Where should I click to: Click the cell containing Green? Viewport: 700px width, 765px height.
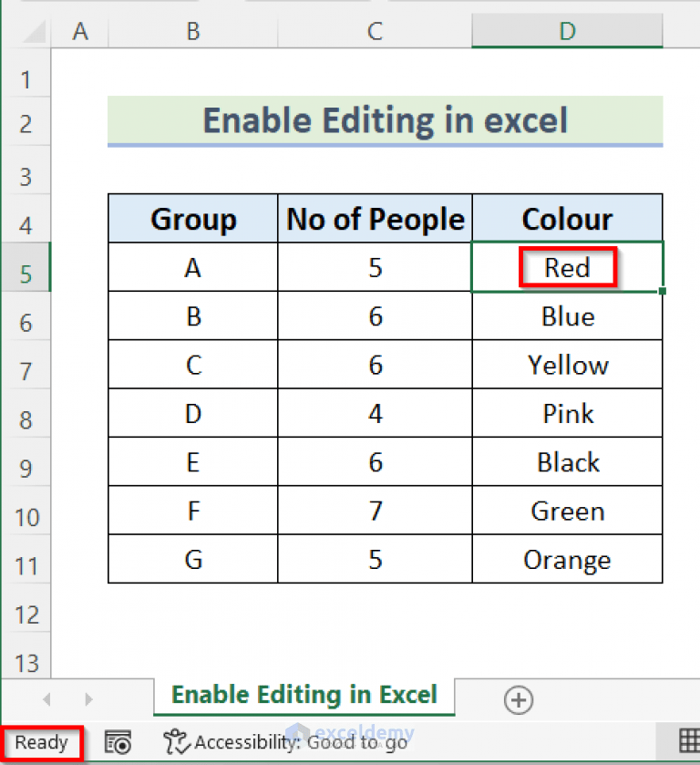567,511
